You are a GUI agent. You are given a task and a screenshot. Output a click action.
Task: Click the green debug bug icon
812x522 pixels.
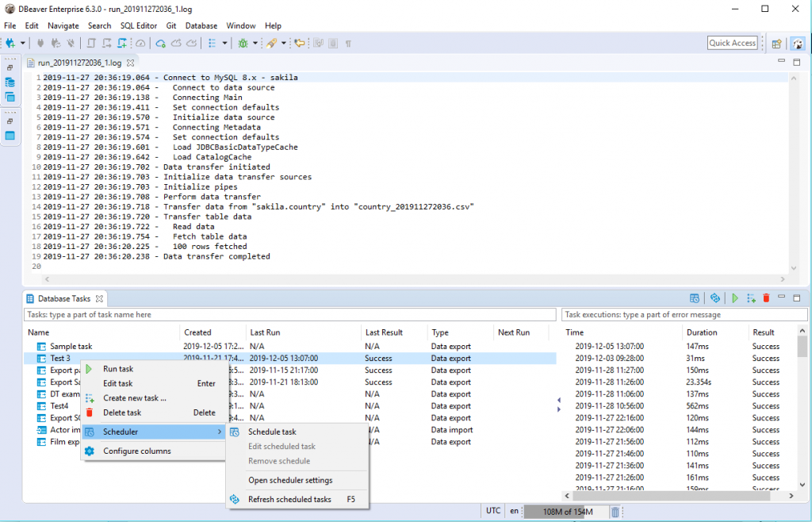[x=243, y=44]
